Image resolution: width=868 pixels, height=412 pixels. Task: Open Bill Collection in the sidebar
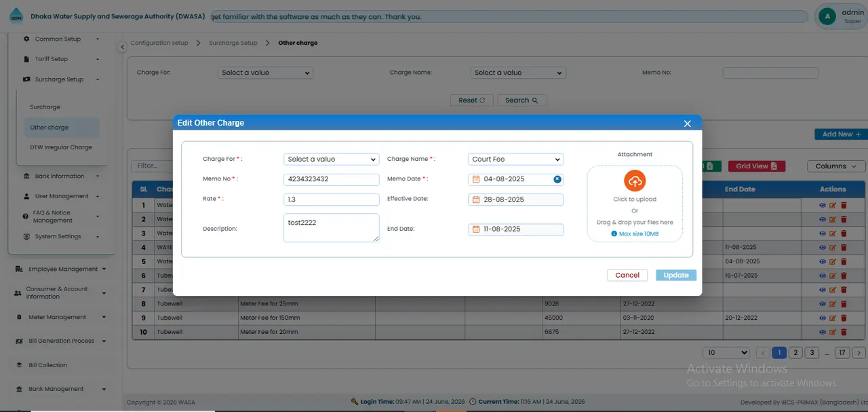tap(47, 365)
